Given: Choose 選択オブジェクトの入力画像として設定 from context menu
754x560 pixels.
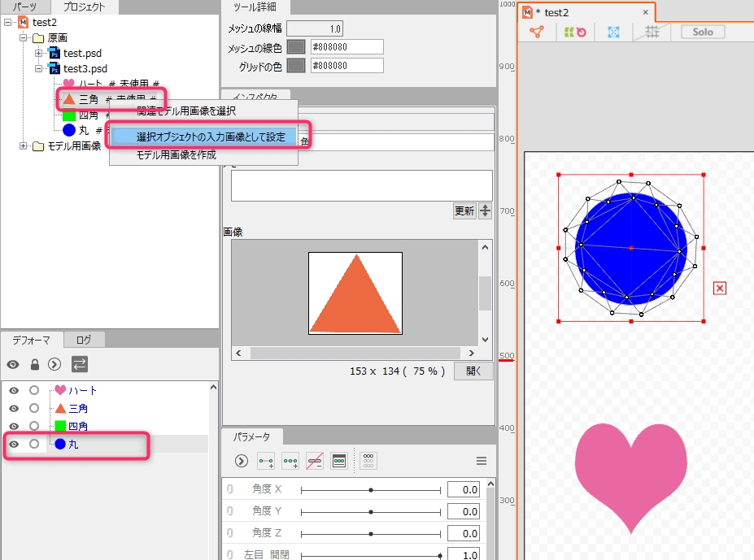Looking at the screenshot, I should coord(210,137).
